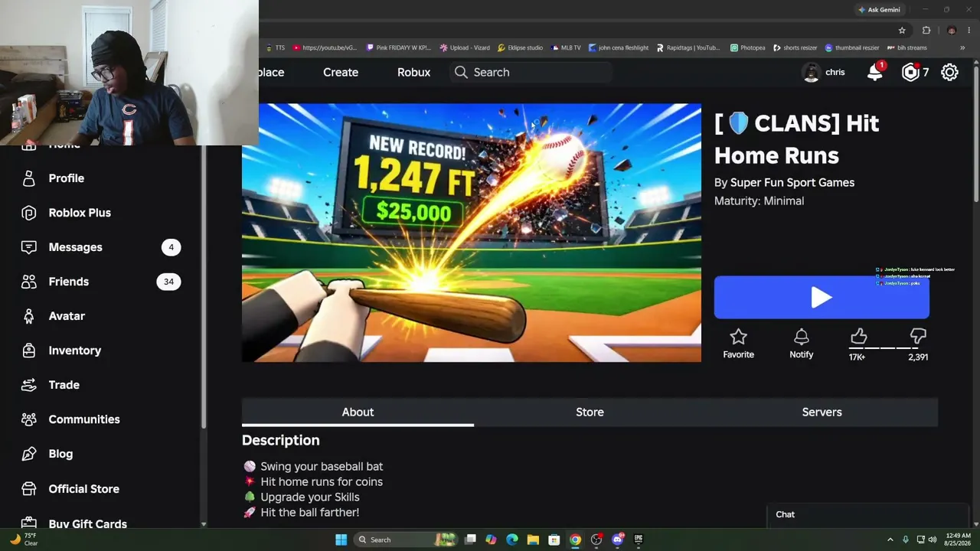
Task: Open the Roblox Plus sidebar icon
Action: [x=29, y=213]
